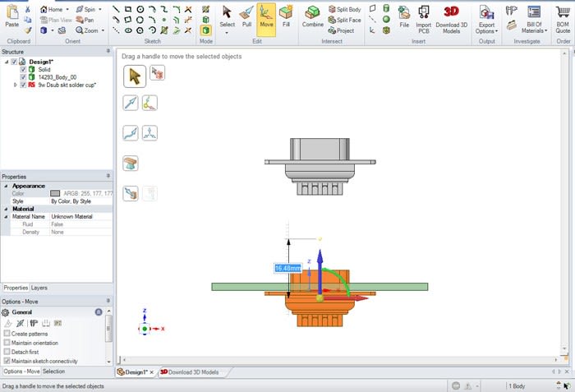
Task: Select the Rectangle sketch tool
Action: [128, 10]
